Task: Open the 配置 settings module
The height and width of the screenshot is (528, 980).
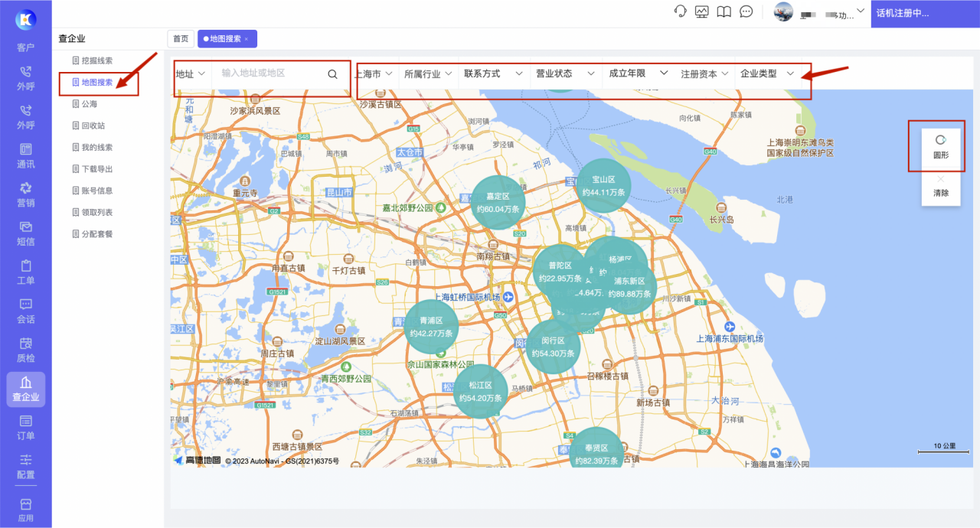Action: (x=25, y=466)
